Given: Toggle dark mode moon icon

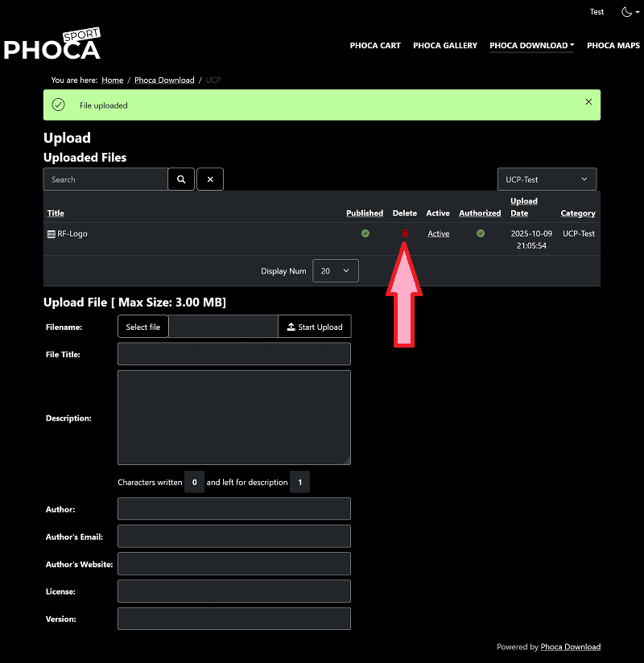Looking at the screenshot, I should pyautogui.click(x=627, y=12).
